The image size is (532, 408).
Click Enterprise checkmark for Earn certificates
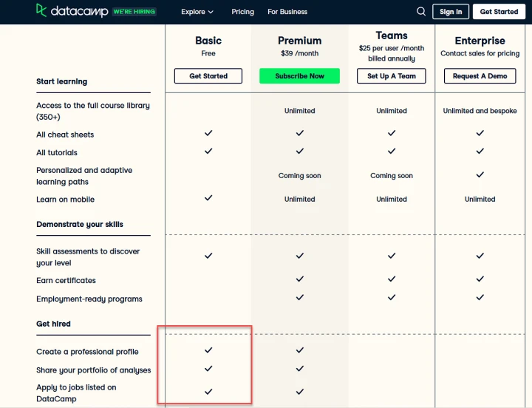coord(480,279)
